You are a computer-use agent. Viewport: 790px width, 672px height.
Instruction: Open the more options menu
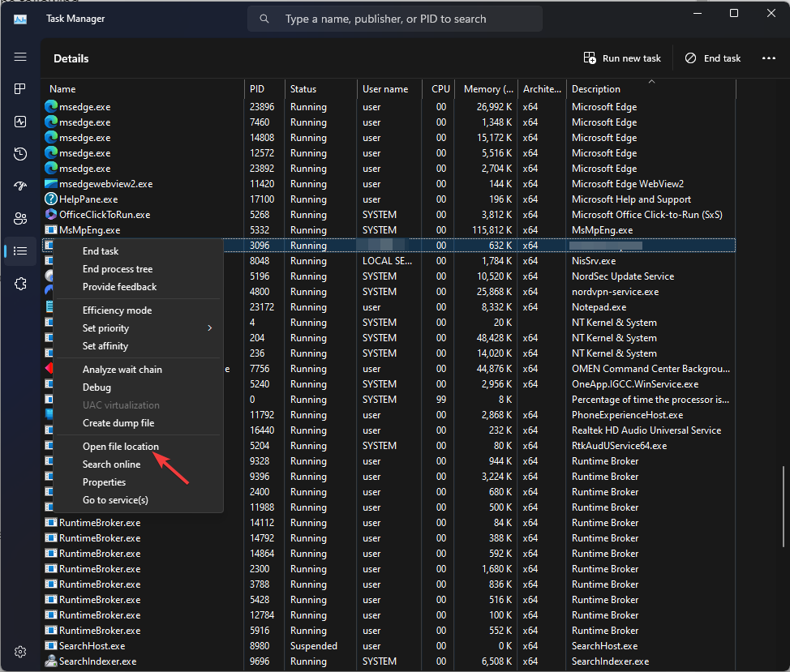pos(768,58)
